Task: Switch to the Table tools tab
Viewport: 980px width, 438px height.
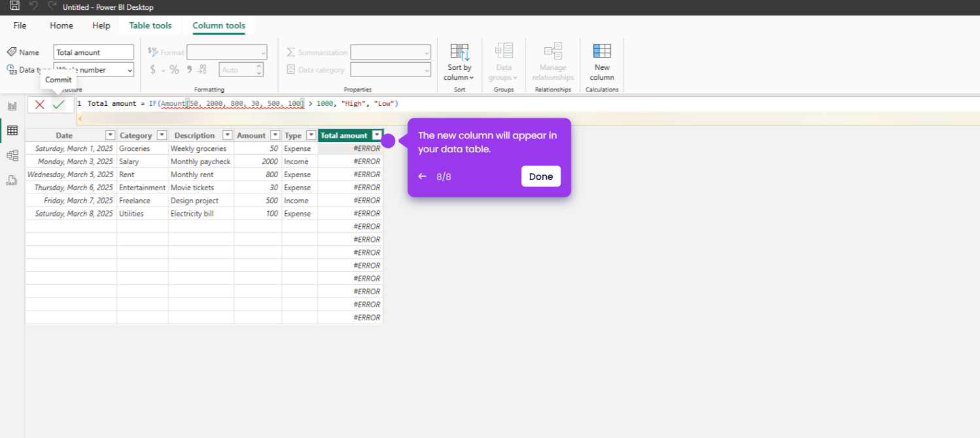Action: click(x=150, y=25)
